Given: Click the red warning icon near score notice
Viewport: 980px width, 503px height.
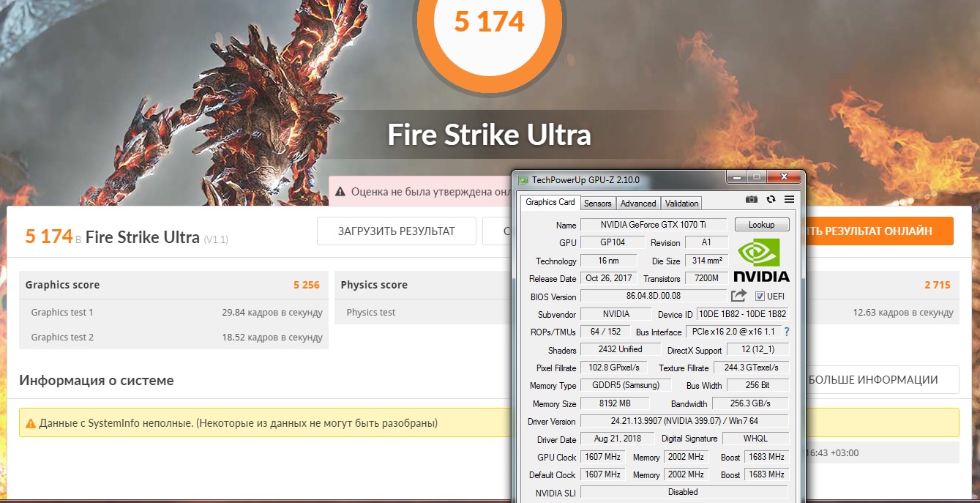Looking at the screenshot, I should point(340,192).
